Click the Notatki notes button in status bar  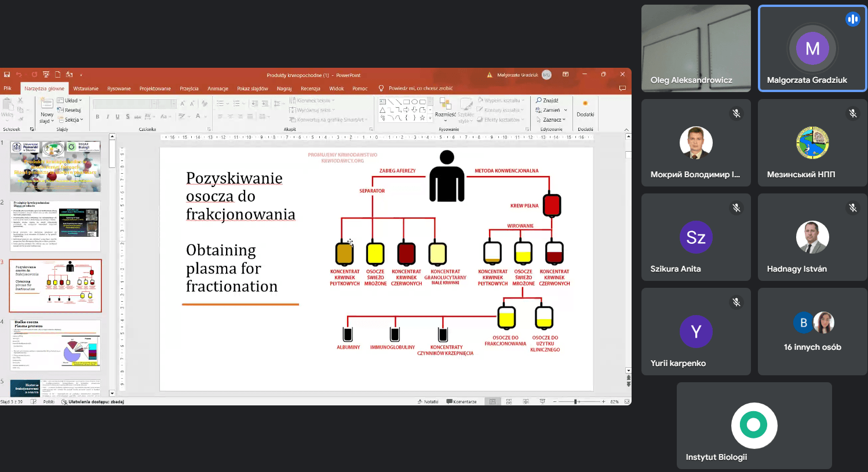click(428, 401)
